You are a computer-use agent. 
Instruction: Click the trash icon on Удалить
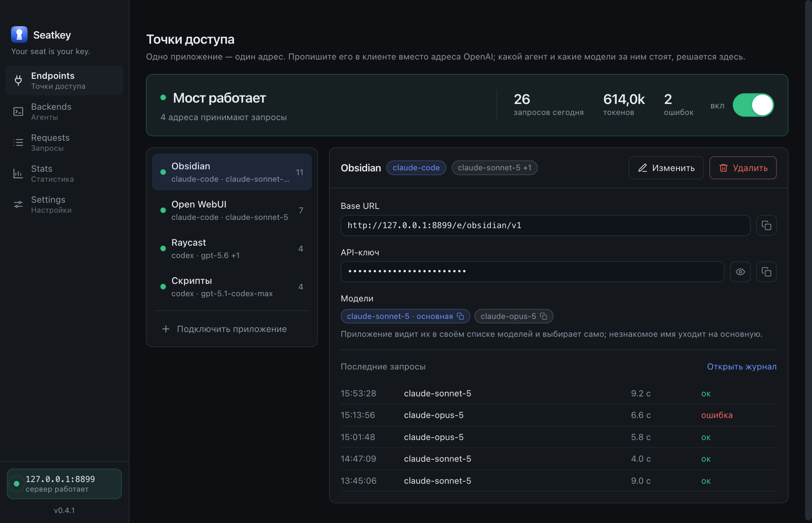click(x=723, y=168)
